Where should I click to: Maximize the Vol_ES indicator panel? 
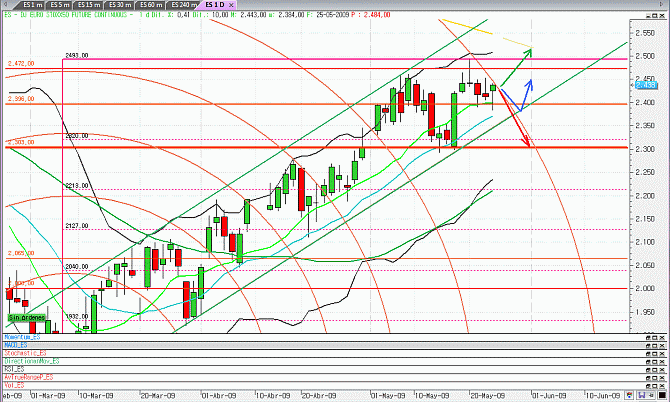click(655, 385)
